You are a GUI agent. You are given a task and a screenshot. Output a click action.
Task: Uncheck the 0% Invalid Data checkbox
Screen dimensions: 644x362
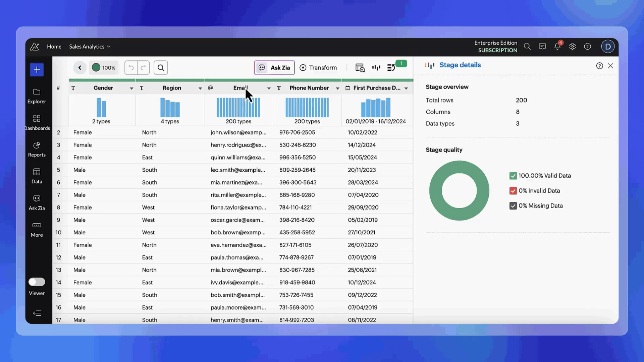coord(513,191)
